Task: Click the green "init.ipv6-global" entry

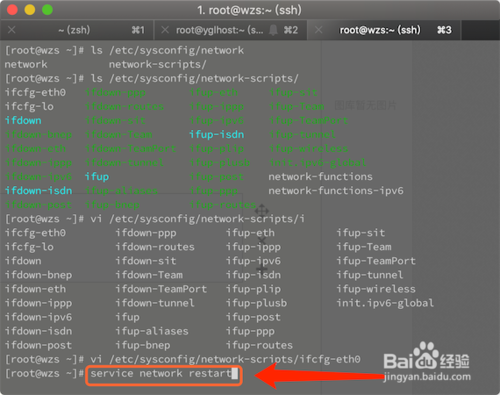Action: [317, 163]
